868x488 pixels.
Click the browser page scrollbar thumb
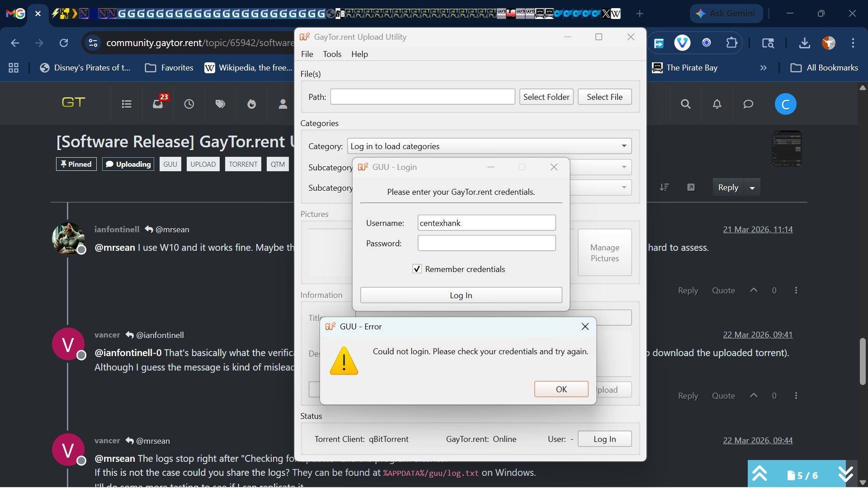click(863, 361)
